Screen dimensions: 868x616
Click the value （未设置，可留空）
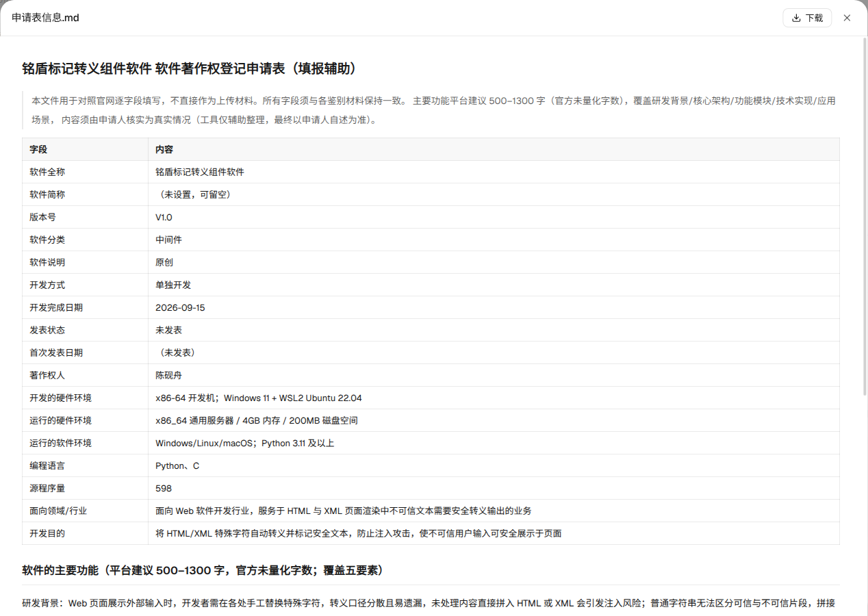(195, 194)
